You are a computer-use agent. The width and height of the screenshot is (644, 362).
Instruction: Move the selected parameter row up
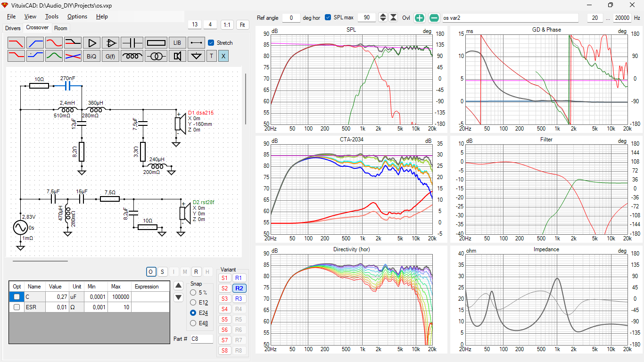pos(178,285)
